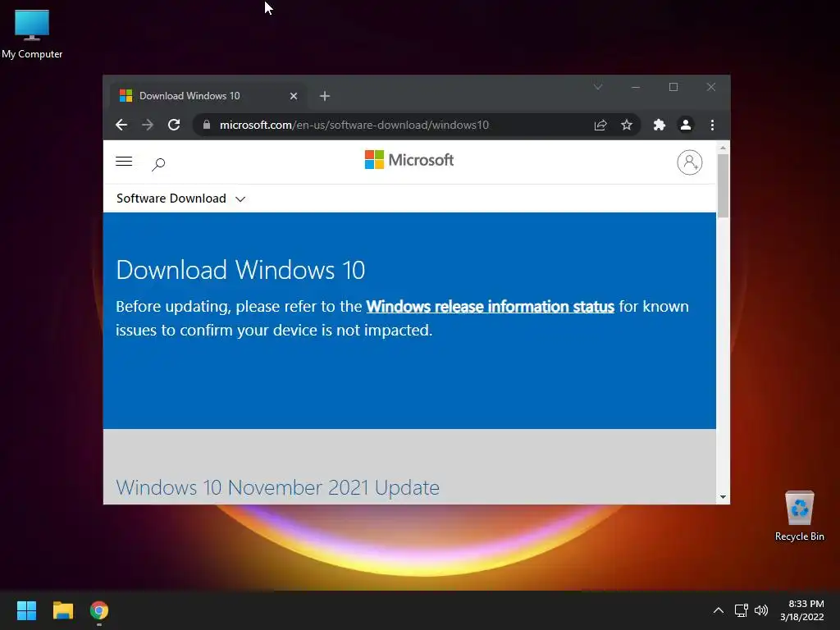Open Windows release information status link

click(491, 307)
